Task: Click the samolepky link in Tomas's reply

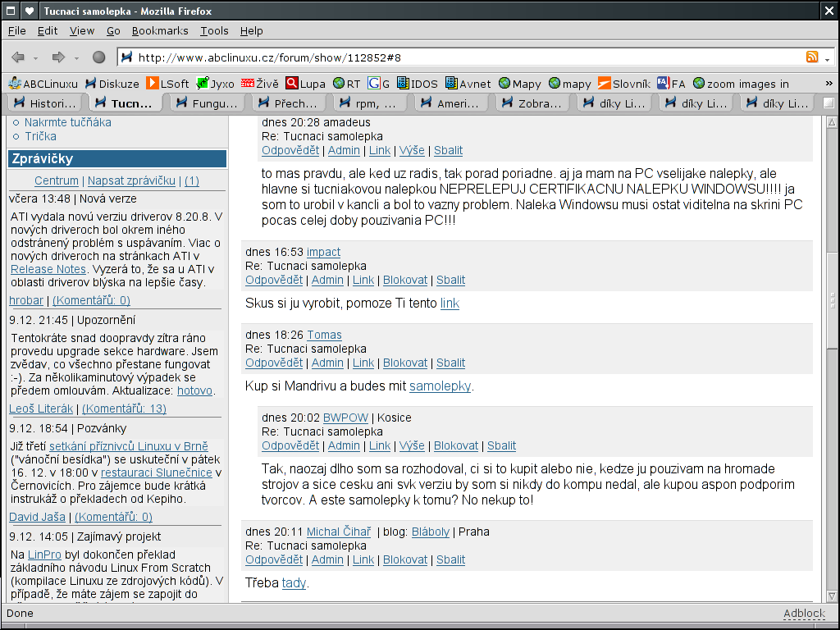Action: [441, 386]
